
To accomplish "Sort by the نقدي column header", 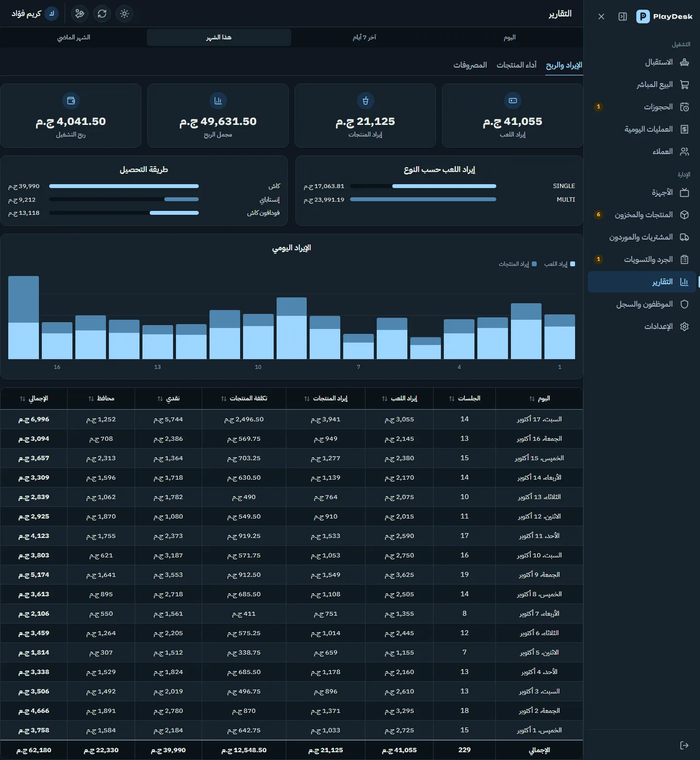I will point(168,398).
